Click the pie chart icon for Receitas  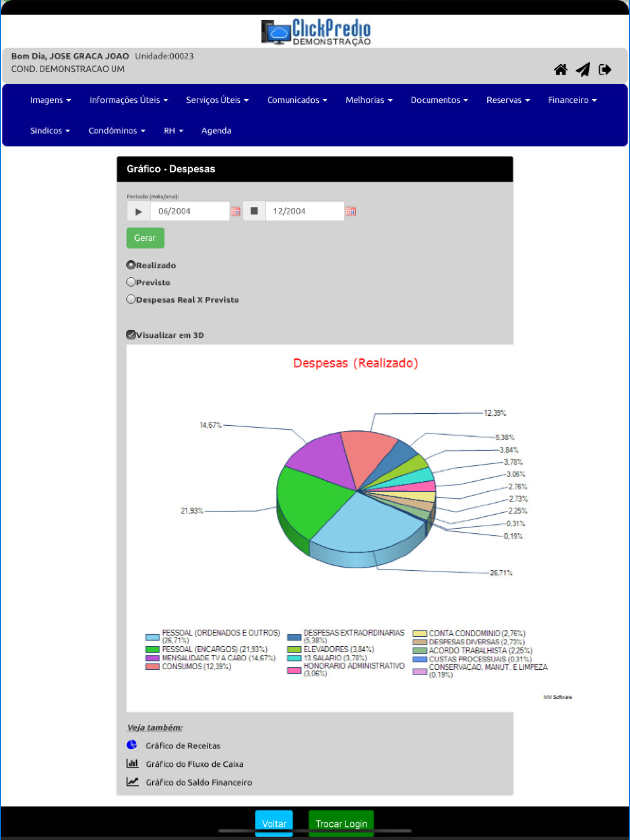click(x=131, y=745)
